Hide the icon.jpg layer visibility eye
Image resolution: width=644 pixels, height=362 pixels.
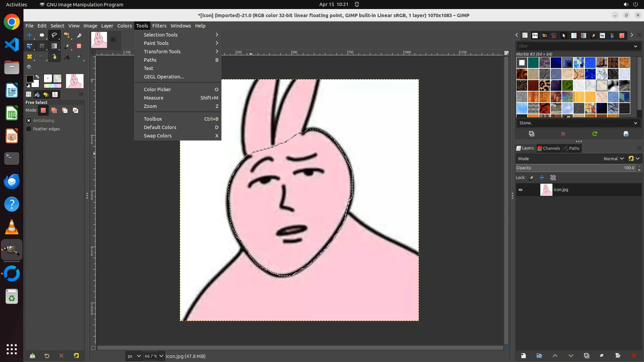521,190
